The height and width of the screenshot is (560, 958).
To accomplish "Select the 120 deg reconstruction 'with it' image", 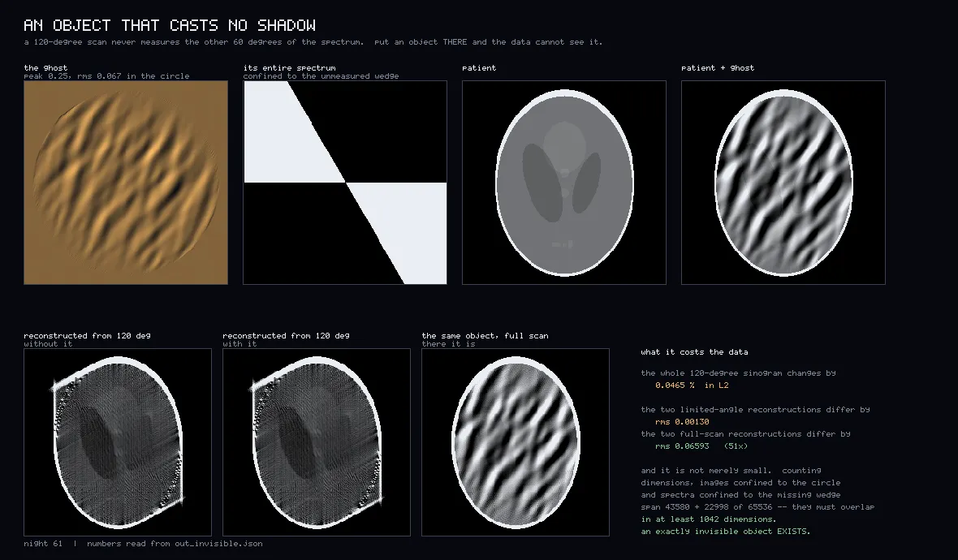I will coord(317,442).
